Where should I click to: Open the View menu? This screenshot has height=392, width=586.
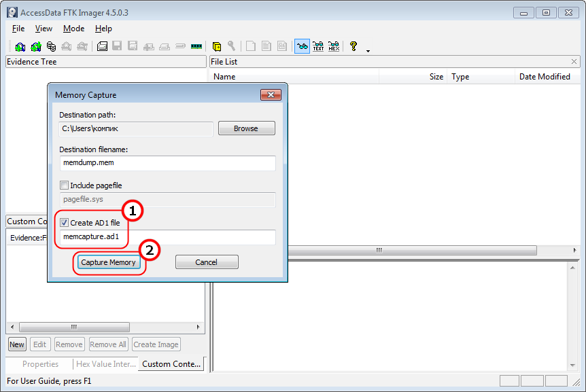[x=44, y=29]
